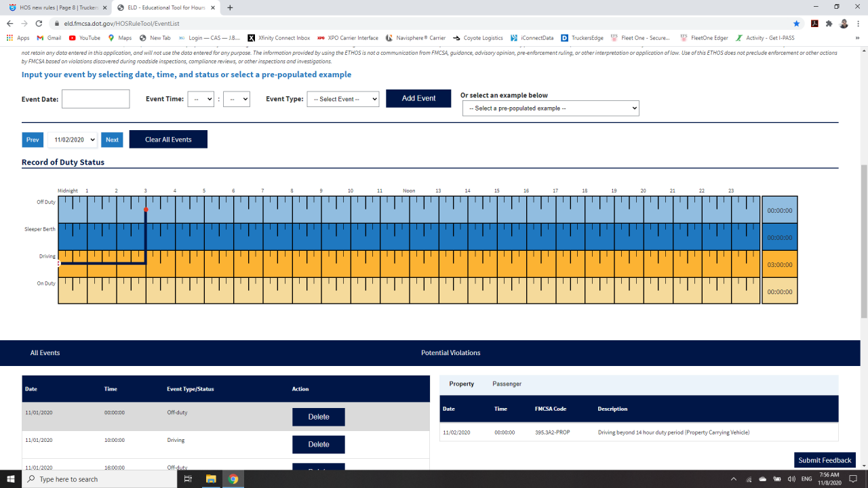Screen dimensions: 868x488
Task: Click the ENG language indicator
Action: point(807,479)
